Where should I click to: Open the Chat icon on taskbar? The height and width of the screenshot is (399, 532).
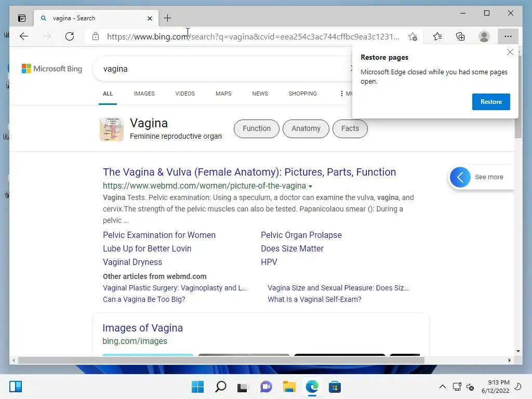(x=266, y=387)
